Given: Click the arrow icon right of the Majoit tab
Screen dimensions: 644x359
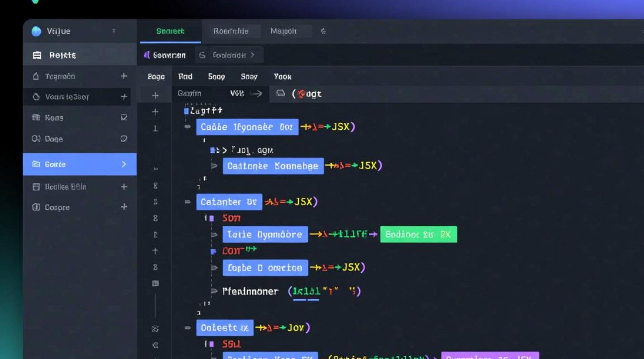Looking at the screenshot, I should coord(323,31).
